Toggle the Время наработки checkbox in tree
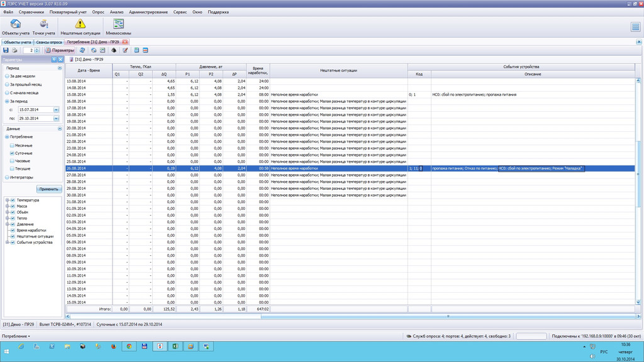 (13, 230)
